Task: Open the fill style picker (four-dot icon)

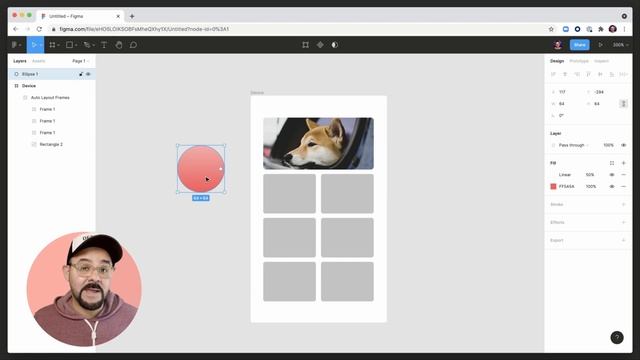Action: [612, 163]
